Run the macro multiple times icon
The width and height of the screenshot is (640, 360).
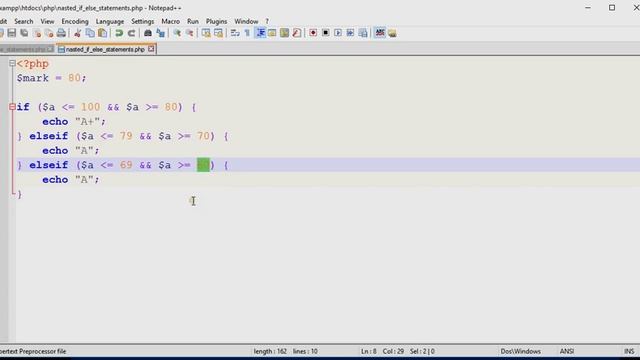click(x=350, y=33)
